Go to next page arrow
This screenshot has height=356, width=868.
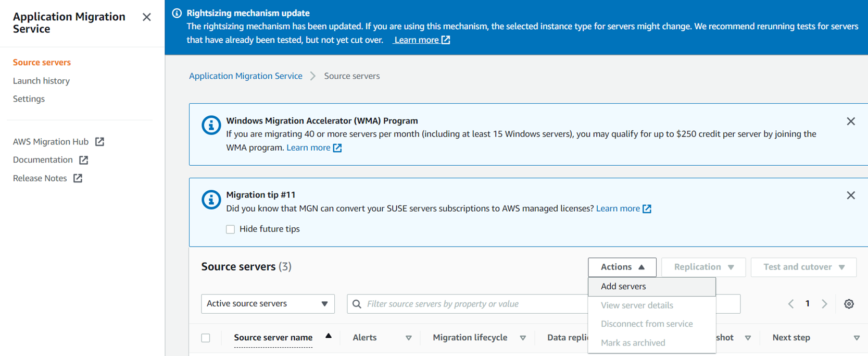(x=825, y=304)
